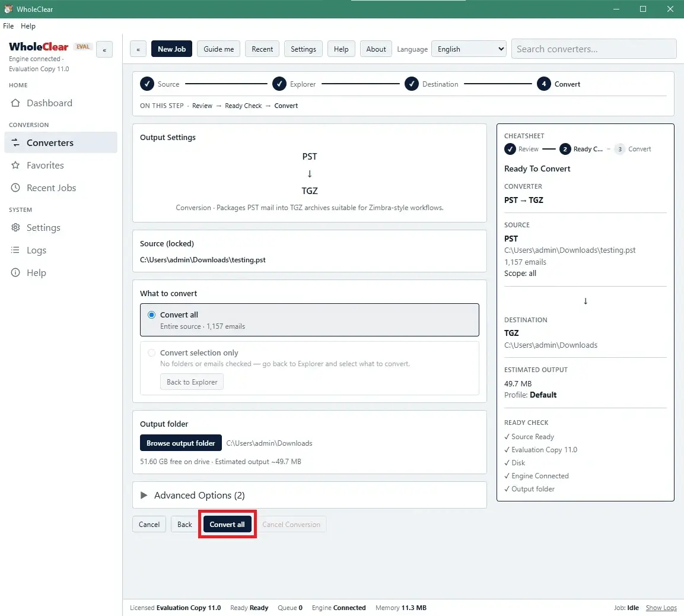This screenshot has width=684, height=616.
Task: Click the output path C:\Users\admin\Downloads beside Browse
Action: 269,443
